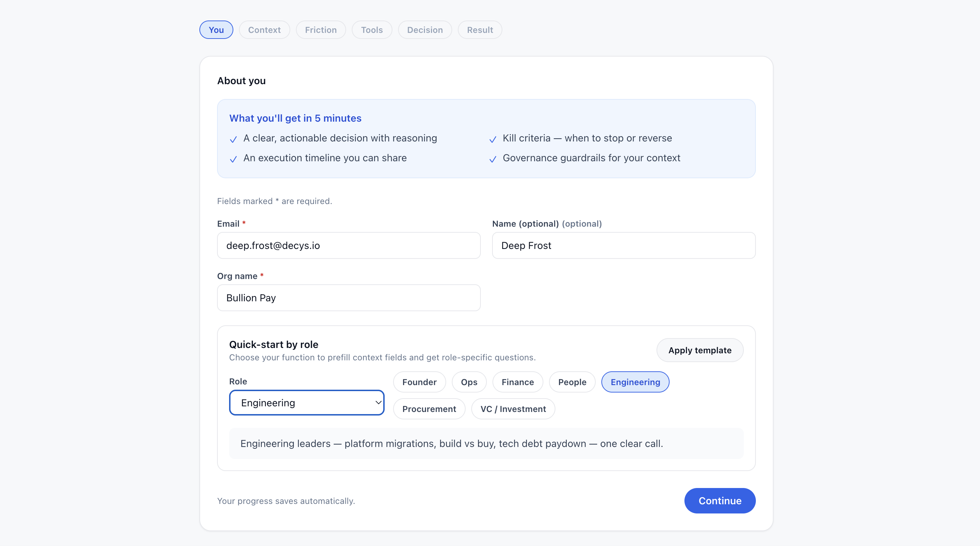This screenshot has height=546, width=980.
Task: Open the Role dropdown
Action: 307,402
